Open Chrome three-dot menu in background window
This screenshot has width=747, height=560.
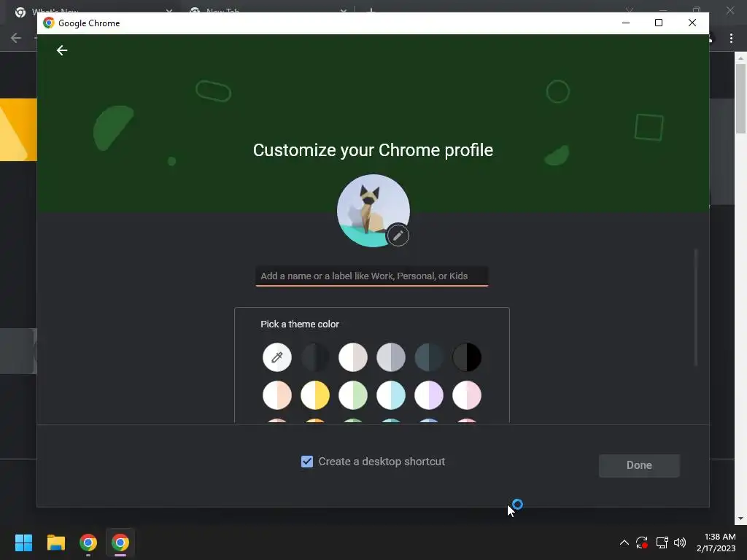[x=731, y=38]
